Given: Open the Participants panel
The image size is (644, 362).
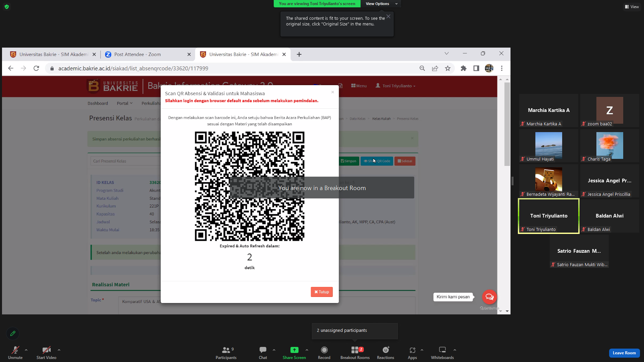Looking at the screenshot, I should 226,353.
